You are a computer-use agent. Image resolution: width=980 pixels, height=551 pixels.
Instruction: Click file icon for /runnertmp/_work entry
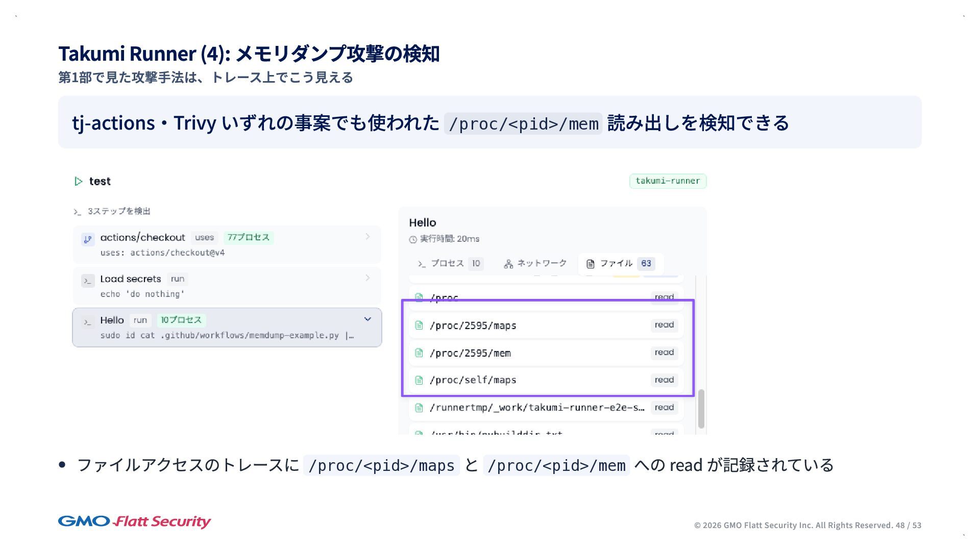coord(419,408)
